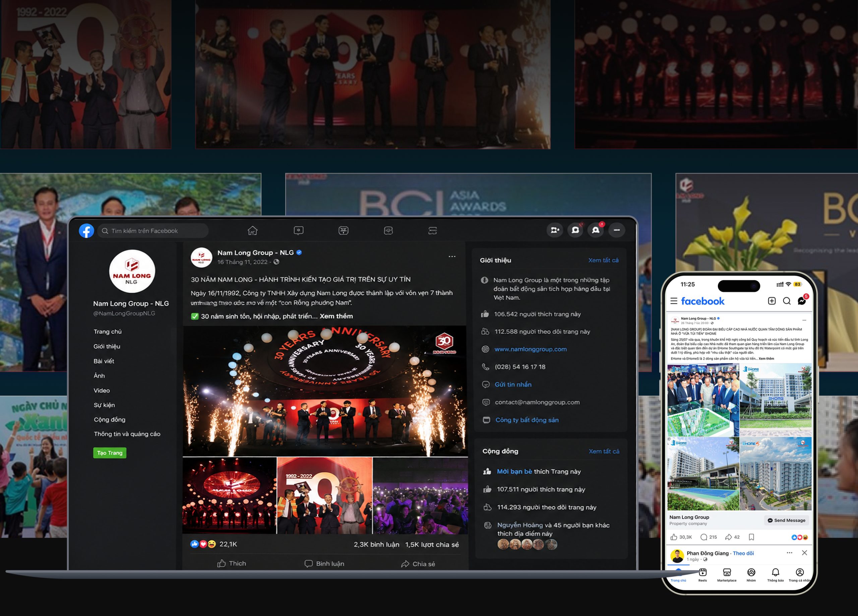Open 'Thông tin và quảng cáo' in the sidebar
This screenshot has width=858, height=616.
coord(127,434)
